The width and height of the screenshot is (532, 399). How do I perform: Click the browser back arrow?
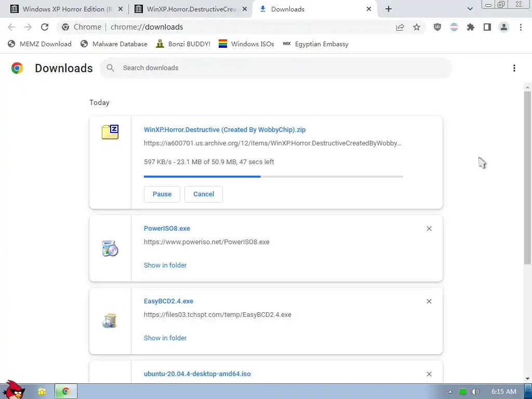11,27
